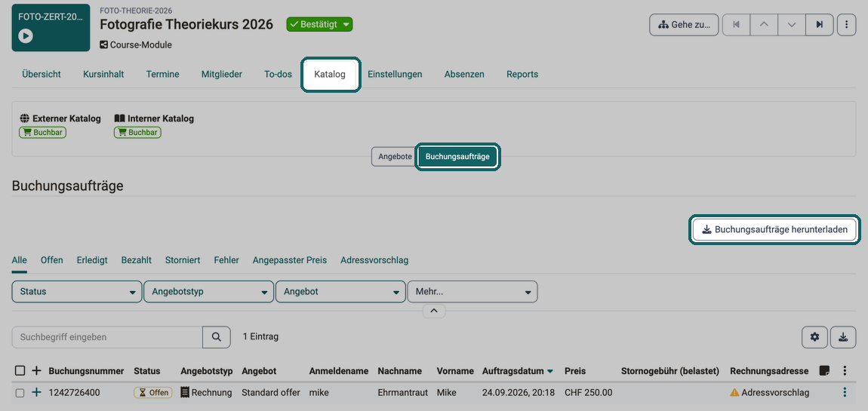Expand details of booking row plus icon
The height and width of the screenshot is (411, 868).
36,393
